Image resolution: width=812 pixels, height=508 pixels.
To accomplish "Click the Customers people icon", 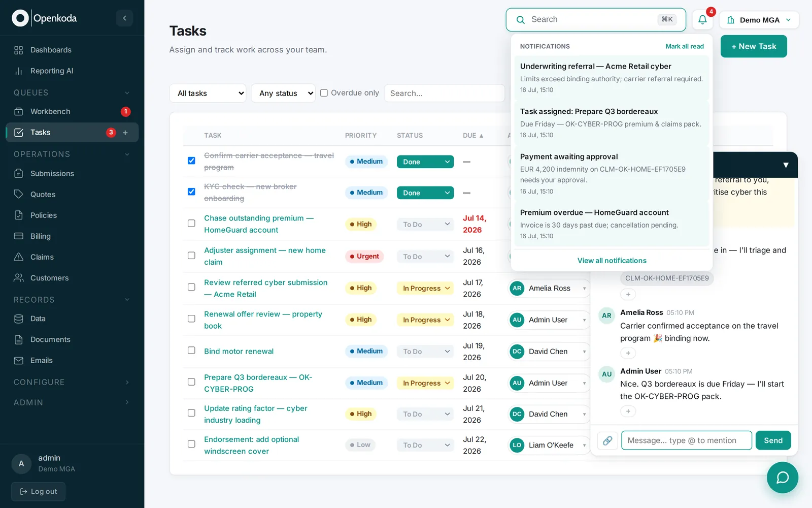I will pyautogui.click(x=19, y=278).
